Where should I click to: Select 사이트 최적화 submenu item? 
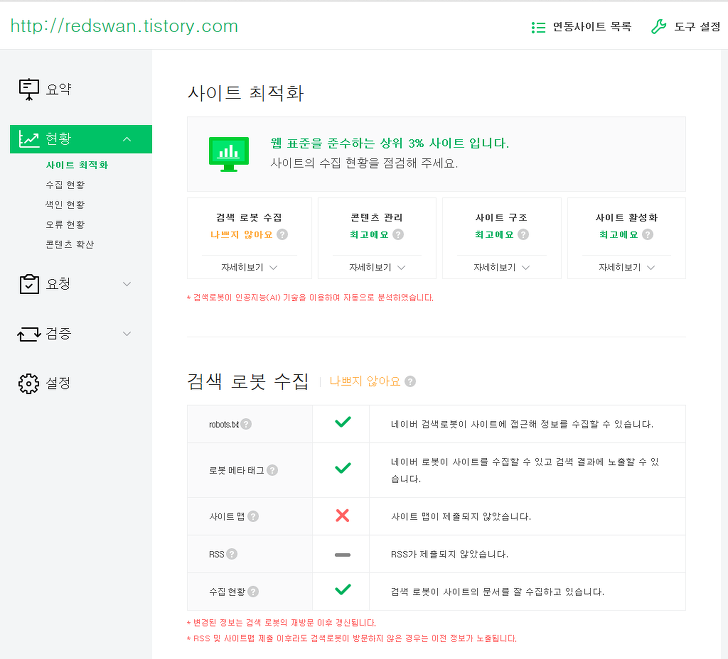77,165
